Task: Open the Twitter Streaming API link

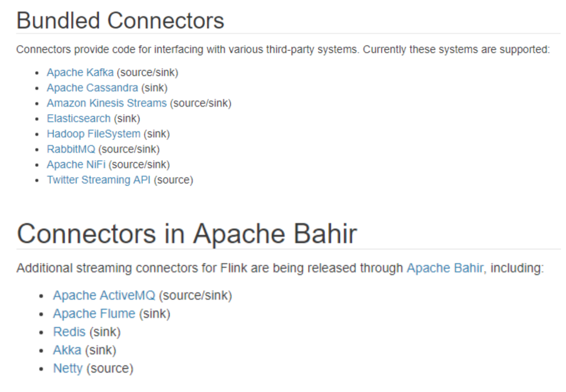Action: coord(98,180)
